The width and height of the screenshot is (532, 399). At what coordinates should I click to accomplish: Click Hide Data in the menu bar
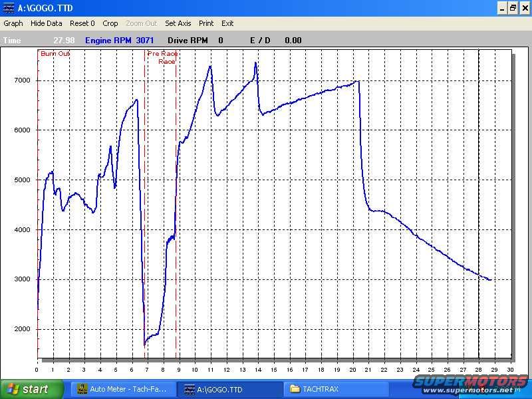(47, 23)
